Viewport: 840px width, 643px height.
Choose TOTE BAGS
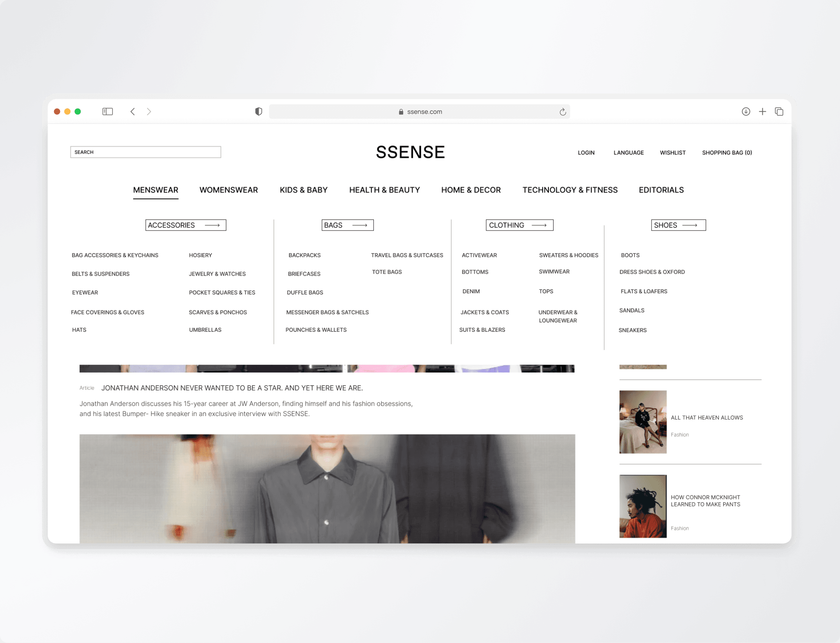[387, 272]
